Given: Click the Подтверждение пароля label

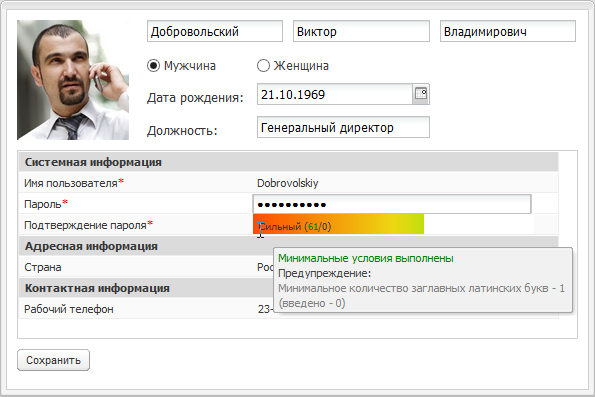Looking at the screenshot, I should (85, 225).
